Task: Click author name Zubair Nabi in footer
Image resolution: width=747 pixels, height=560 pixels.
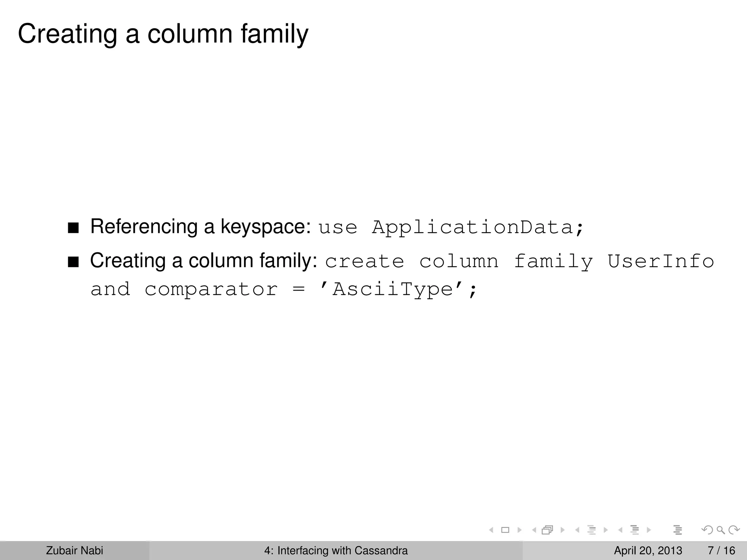Action: pyautogui.click(x=74, y=551)
